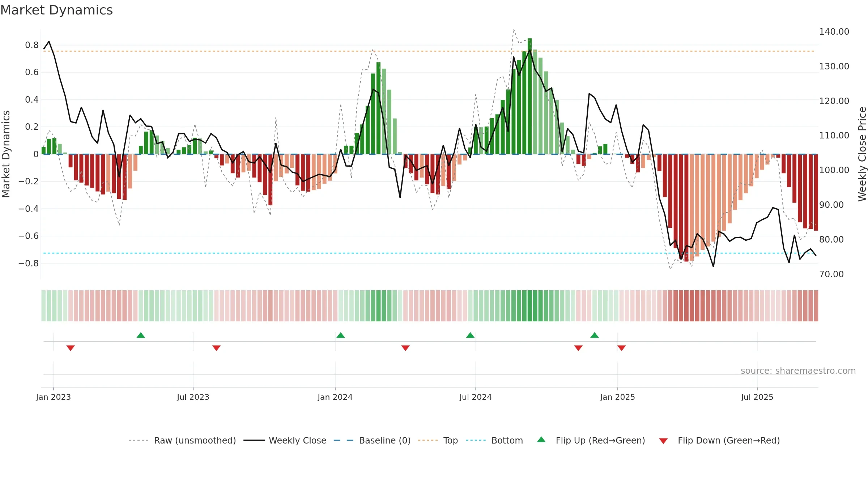868x488 pixels.
Task: Click red Flip Down marker near Nov 2024
Action: pos(578,348)
